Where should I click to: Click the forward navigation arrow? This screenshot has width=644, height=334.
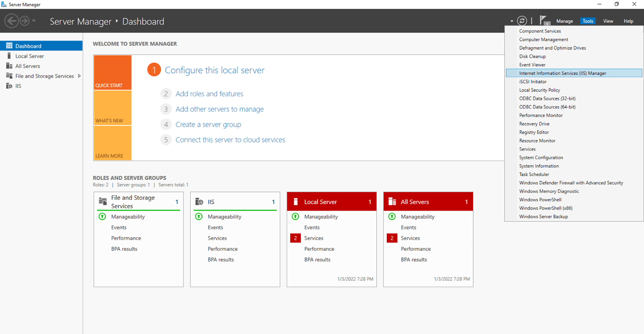pyautogui.click(x=25, y=21)
